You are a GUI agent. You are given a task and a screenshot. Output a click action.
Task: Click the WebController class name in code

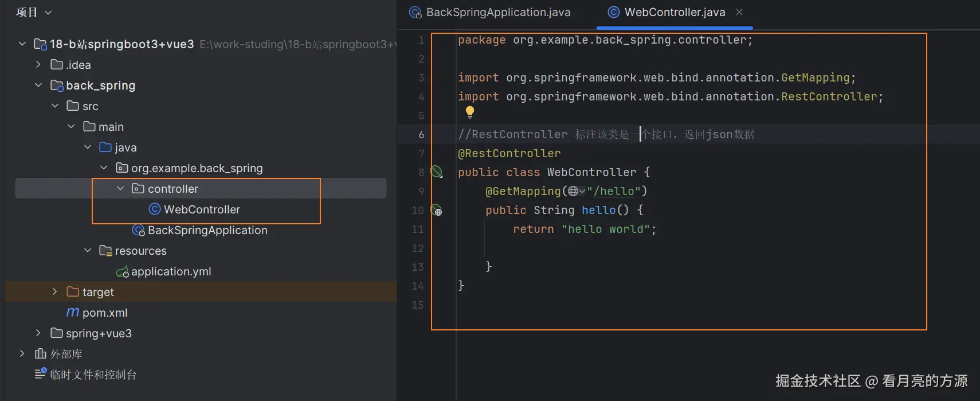click(x=591, y=172)
